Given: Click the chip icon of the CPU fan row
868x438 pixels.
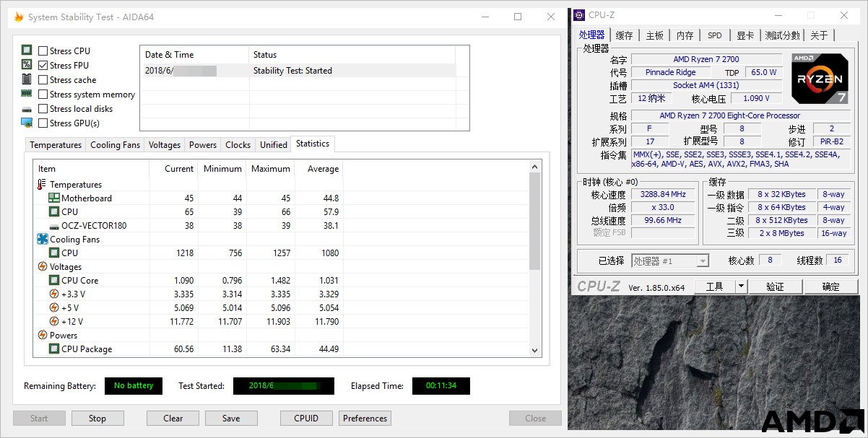Looking at the screenshot, I should click(x=54, y=253).
